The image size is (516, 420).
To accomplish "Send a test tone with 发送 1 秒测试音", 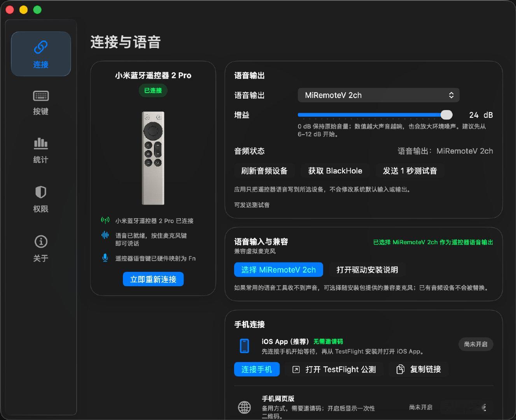I will click(x=410, y=171).
